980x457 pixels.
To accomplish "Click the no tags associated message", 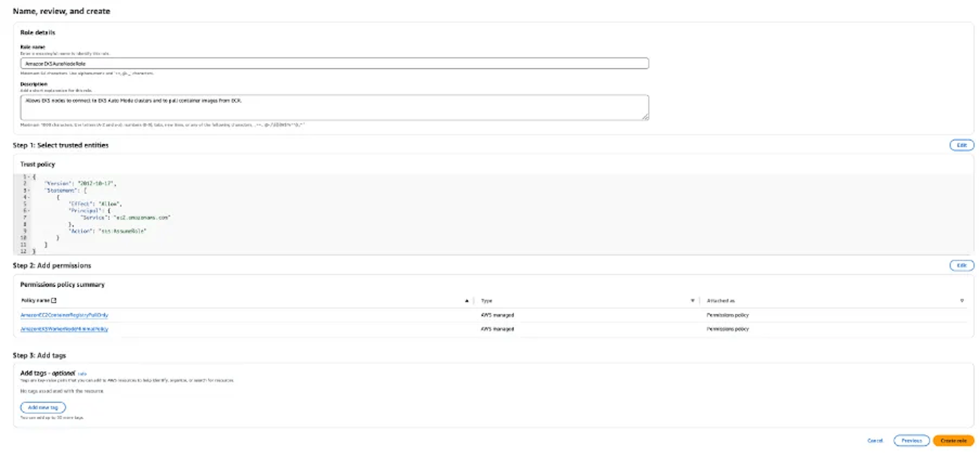I will pos(62,391).
